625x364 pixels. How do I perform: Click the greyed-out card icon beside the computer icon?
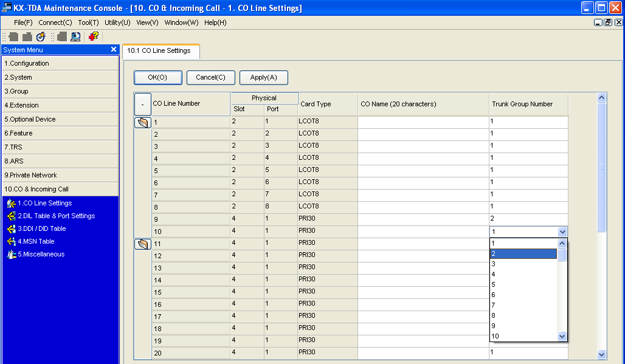pyautogui.click(x=62, y=36)
